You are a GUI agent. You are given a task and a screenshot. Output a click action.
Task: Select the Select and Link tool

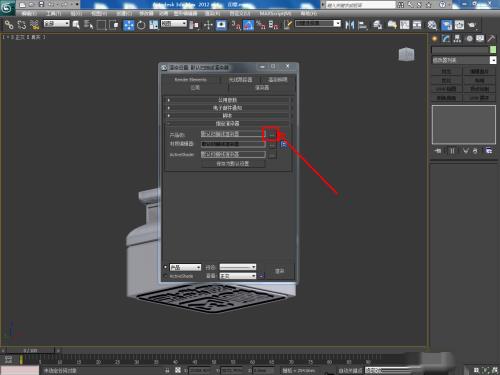pos(9,25)
